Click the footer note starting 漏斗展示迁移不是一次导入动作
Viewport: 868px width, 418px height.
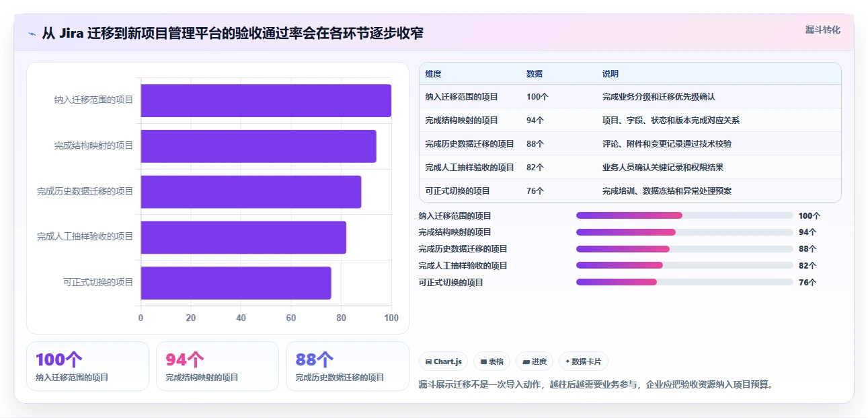pos(596,385)
